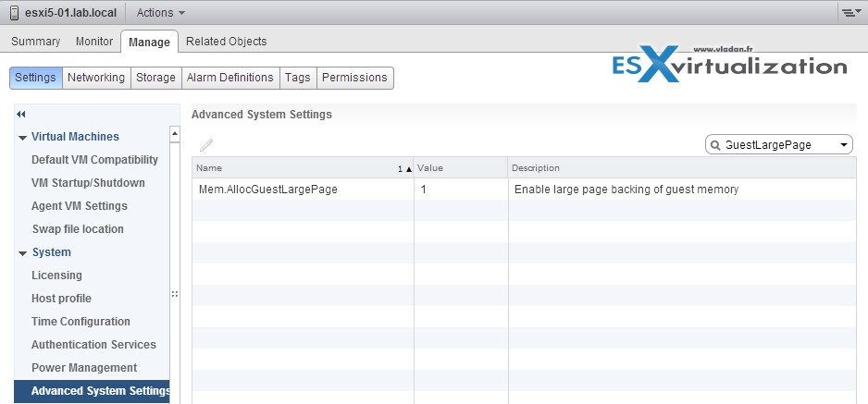This screenshot has height=404, width=868.
Task: Click the pencil edit setting icon
Action: click(x=206, y=145)
